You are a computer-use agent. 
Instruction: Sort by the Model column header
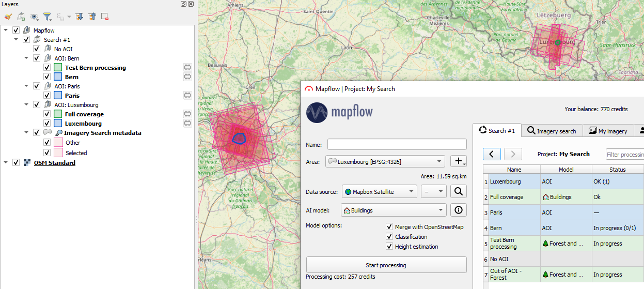click(x=566, y=170)
